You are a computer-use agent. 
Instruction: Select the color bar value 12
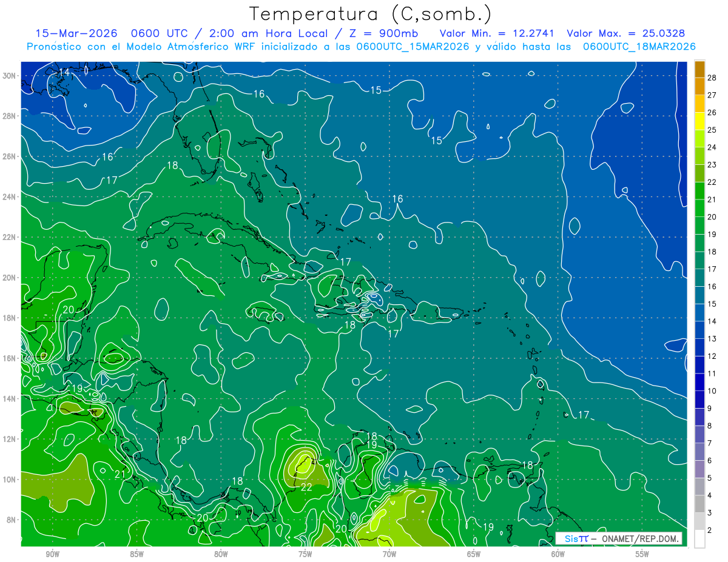tap(712, 356)
